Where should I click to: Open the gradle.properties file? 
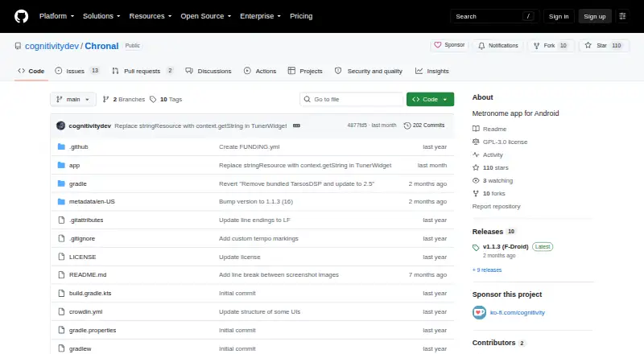93,330
